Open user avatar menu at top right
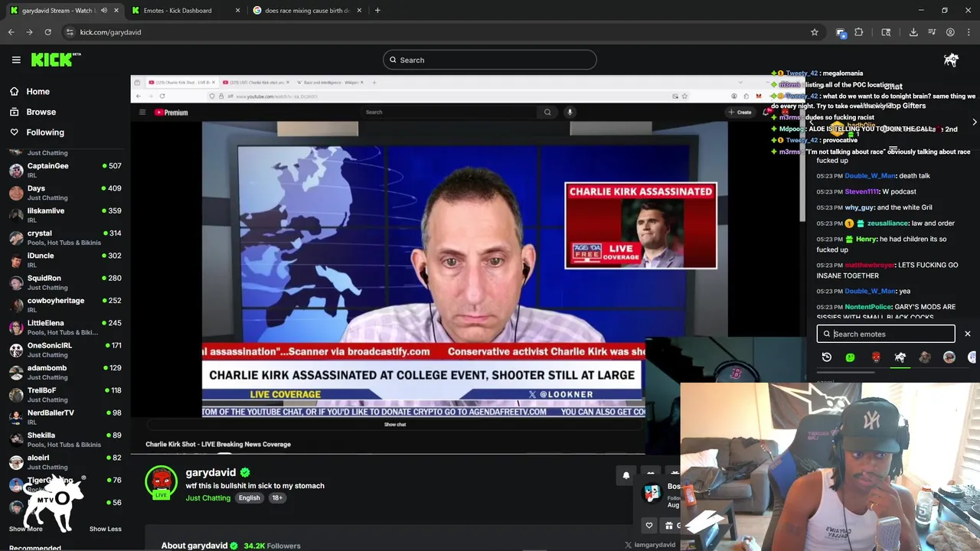The width and height of the screenshot is (980, 551). pyautogui.click(x=951, y=60)
